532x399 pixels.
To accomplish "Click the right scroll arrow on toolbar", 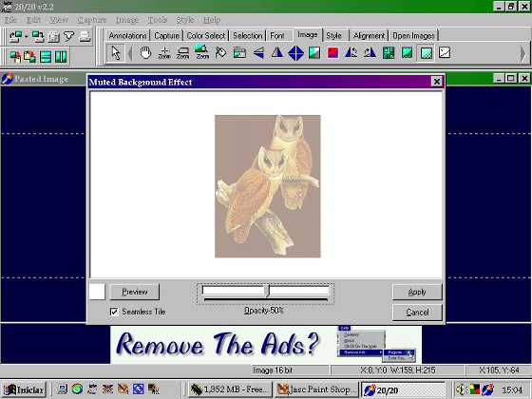I will pos(522,53).
